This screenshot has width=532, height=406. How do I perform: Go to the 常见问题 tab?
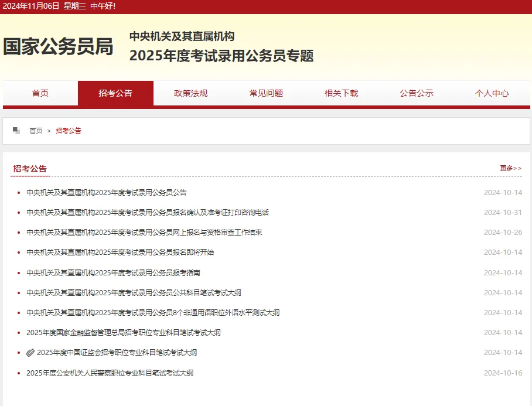pos(266,93)
